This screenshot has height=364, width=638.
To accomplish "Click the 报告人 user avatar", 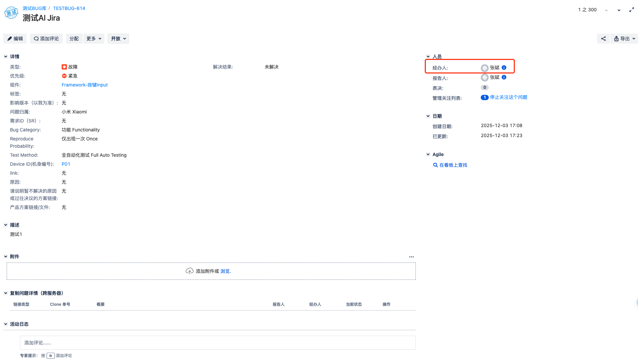I will (x=484, y=78).
